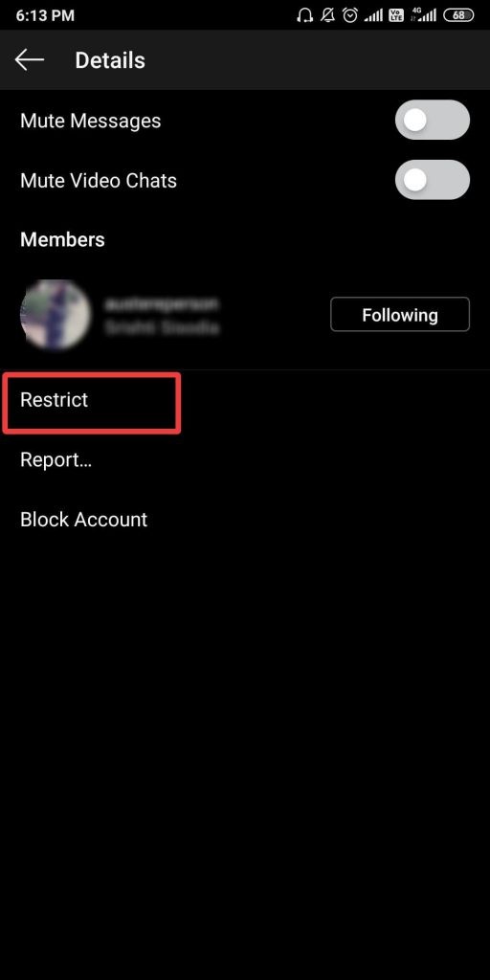The image size is (490, 980).
Task: Enable the Mute Video Chats switch
Action: (432, 180)
